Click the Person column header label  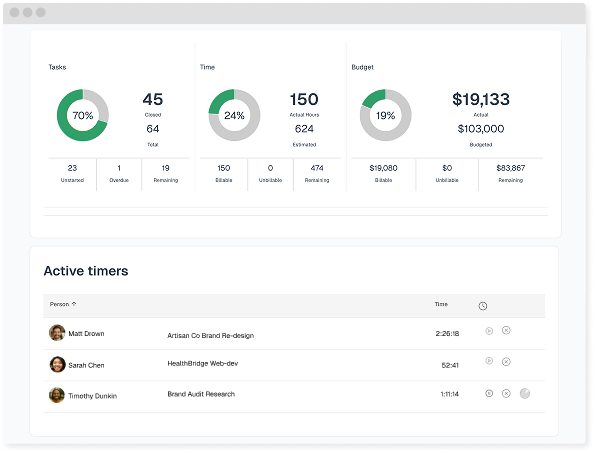point(59,304)
